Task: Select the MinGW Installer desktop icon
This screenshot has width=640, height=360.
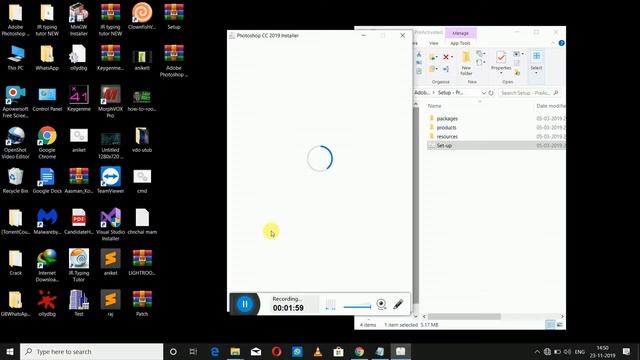Action: point(79,19)
